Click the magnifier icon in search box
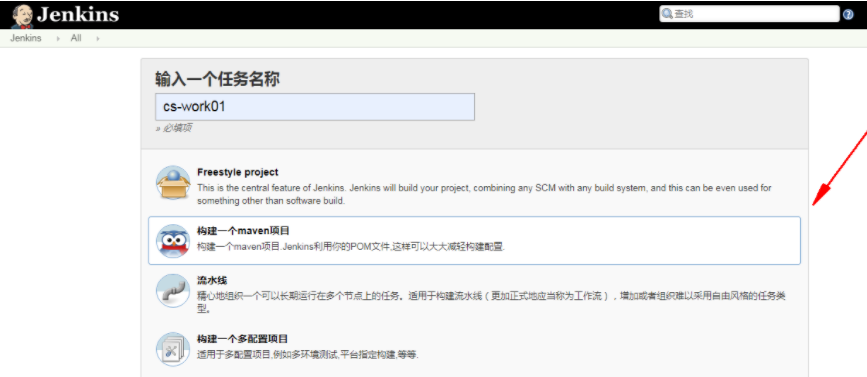The height and width of the screenshot is (377, 867). pos(667,14)
